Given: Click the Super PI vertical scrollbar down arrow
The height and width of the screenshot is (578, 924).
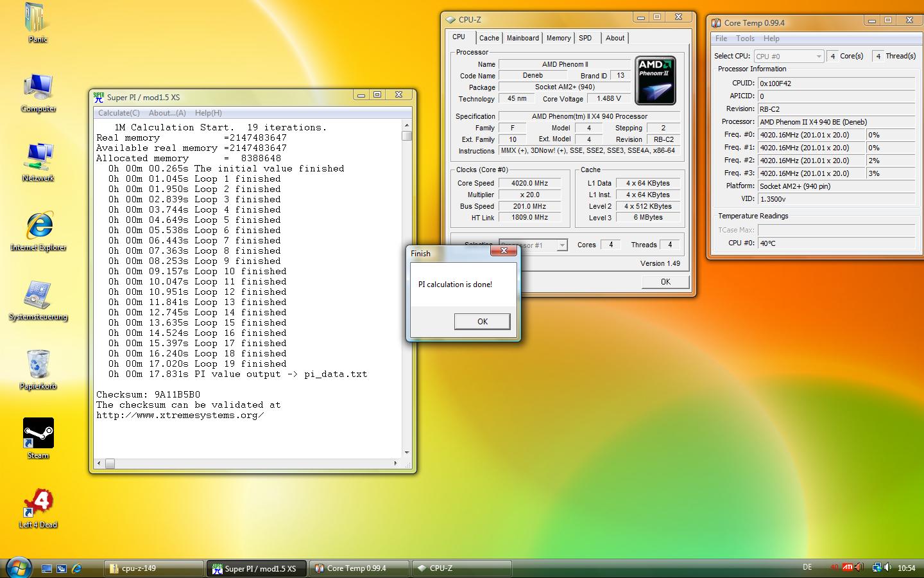Looking at the screenshot, I should (x=407, y=452).
